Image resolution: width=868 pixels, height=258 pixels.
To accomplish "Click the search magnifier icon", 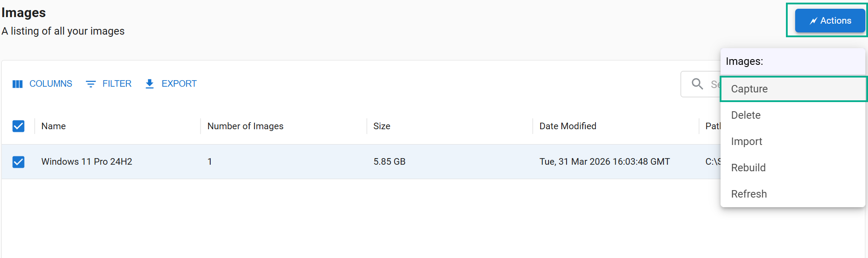I will [x=697, y=84].
